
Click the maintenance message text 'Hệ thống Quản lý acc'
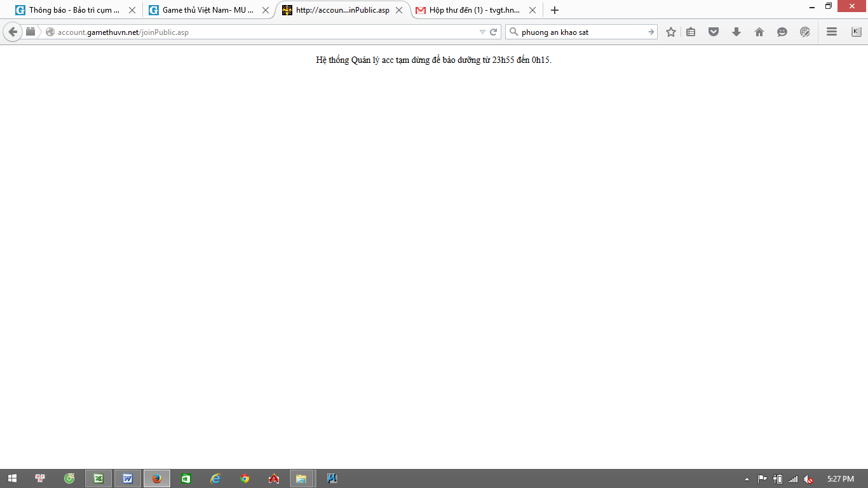(x=433, y=60)
